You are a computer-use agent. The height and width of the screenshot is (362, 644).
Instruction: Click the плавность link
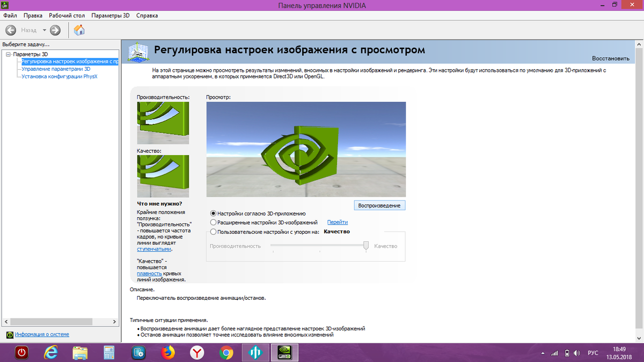pyautogui.click(x=149, y=273)
